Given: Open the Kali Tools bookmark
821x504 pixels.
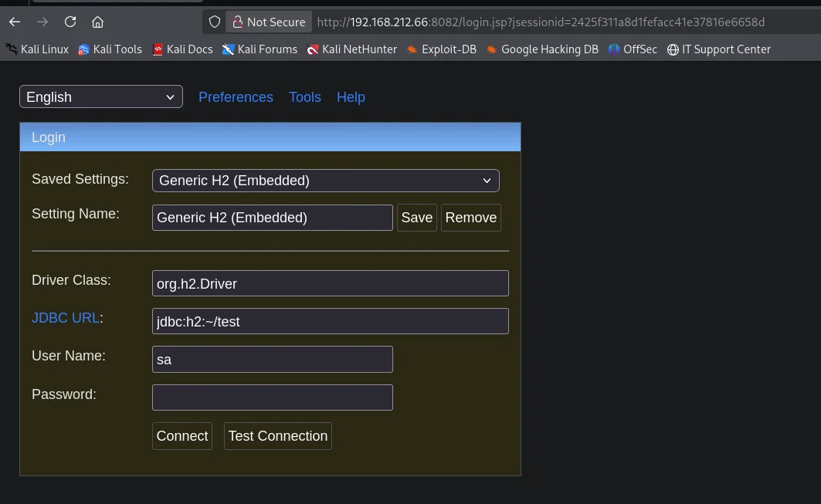Looking at the screenshot, I should pyautogui.click(x=110, y=49).
